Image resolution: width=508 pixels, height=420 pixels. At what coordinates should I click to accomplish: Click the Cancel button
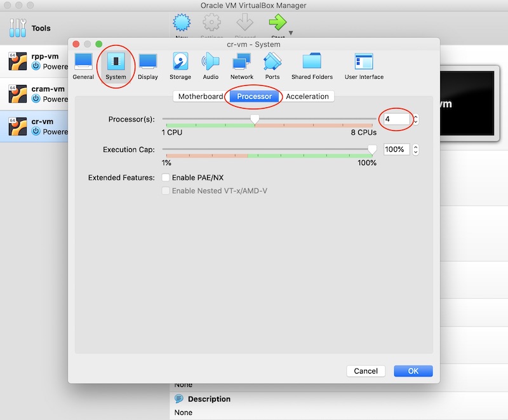tap(366, 371)
